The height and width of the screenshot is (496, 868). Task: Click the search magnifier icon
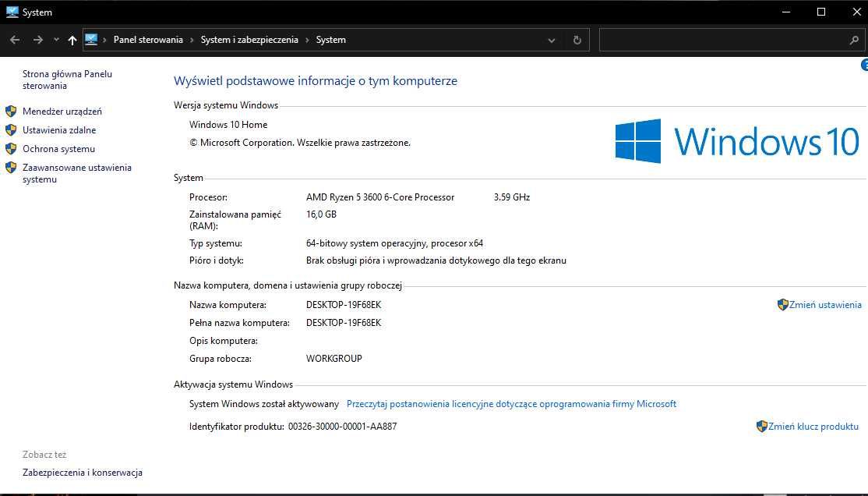pyautogui.click(x=854, y=40)
